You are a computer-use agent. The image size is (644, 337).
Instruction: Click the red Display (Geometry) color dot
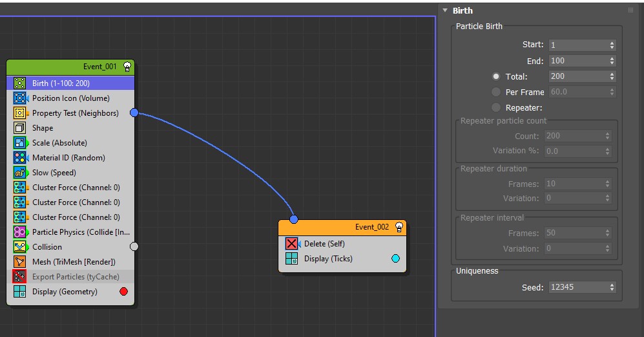123,291
